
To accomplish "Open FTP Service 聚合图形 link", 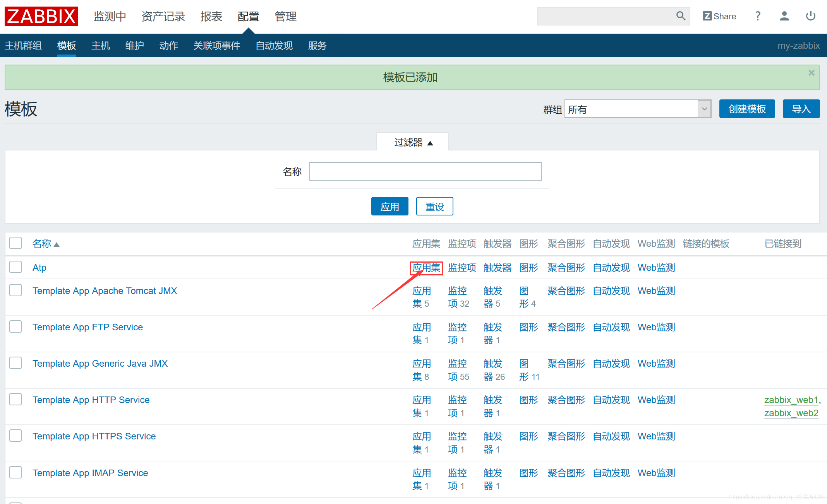I will pyautogui.click(x=566, y=327).
